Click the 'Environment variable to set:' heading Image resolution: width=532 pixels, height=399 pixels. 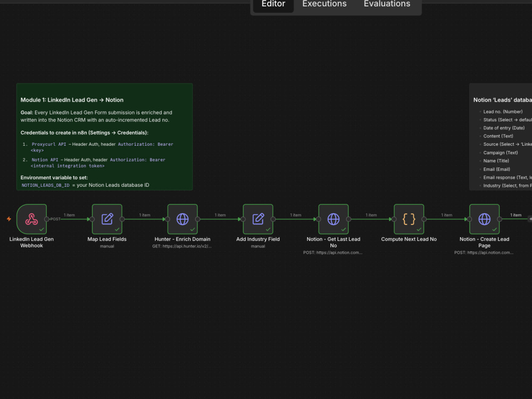tap(54, 178)
